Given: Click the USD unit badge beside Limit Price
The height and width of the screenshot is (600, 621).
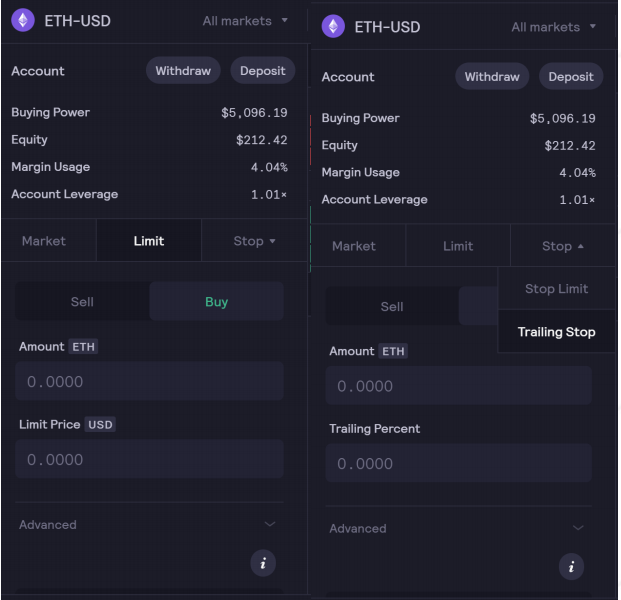Looking at the screenshot, I should tap(100, 425).
